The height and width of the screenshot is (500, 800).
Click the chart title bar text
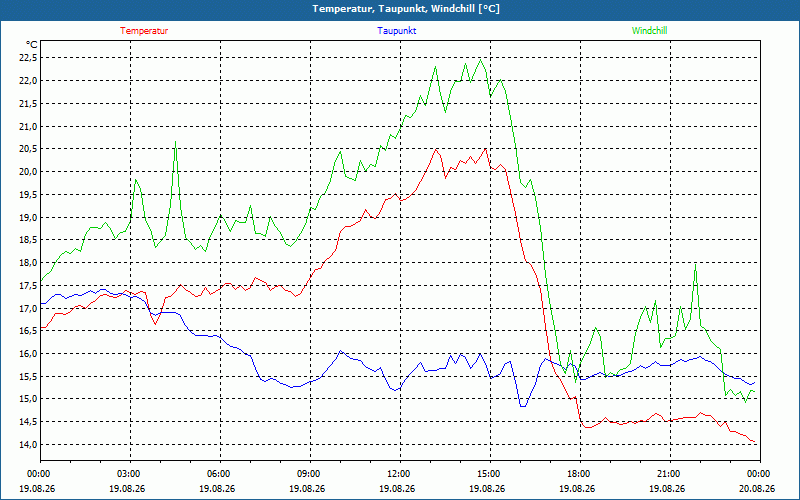coord(406,9)
